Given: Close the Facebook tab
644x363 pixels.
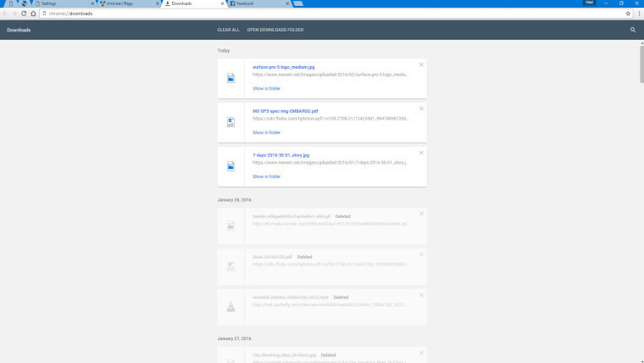Looking at the screenshot, I should pos(287,3).
